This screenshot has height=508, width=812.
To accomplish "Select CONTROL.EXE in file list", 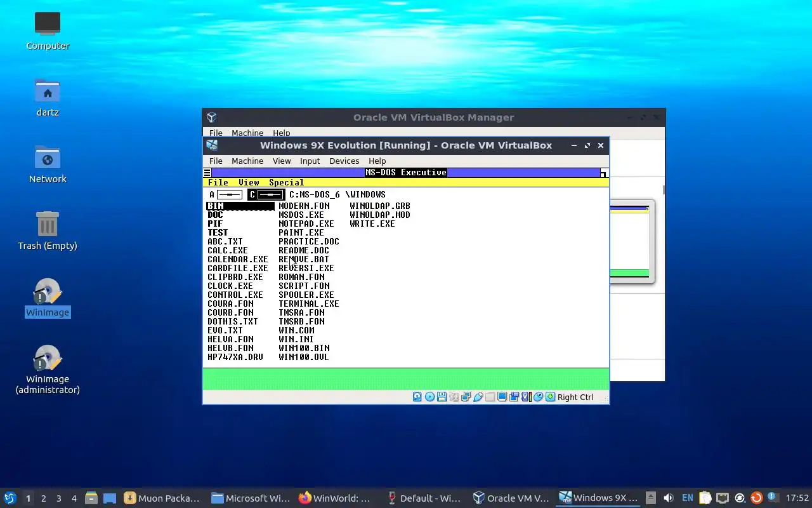I will [x=235, y=295].
